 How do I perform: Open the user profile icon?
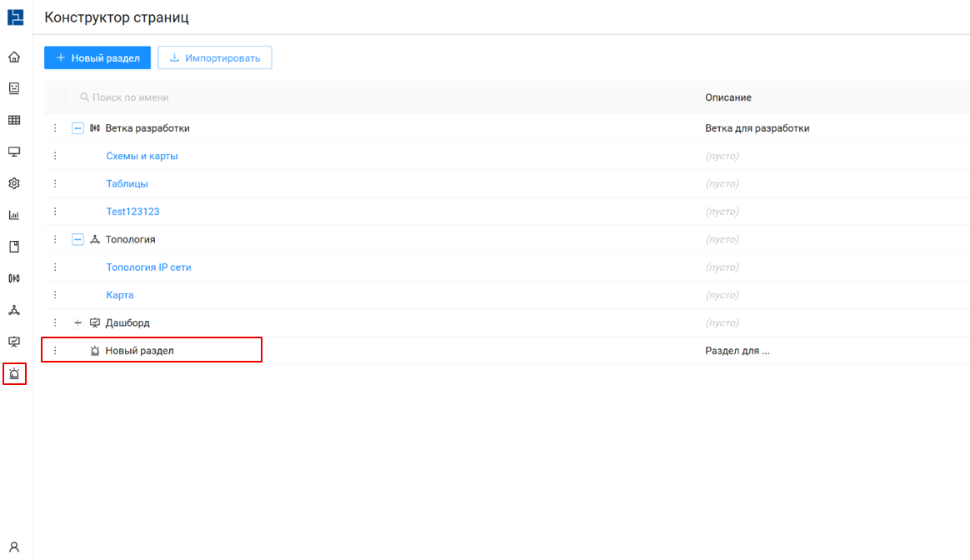pyautogui.click(x=14, y=547)
